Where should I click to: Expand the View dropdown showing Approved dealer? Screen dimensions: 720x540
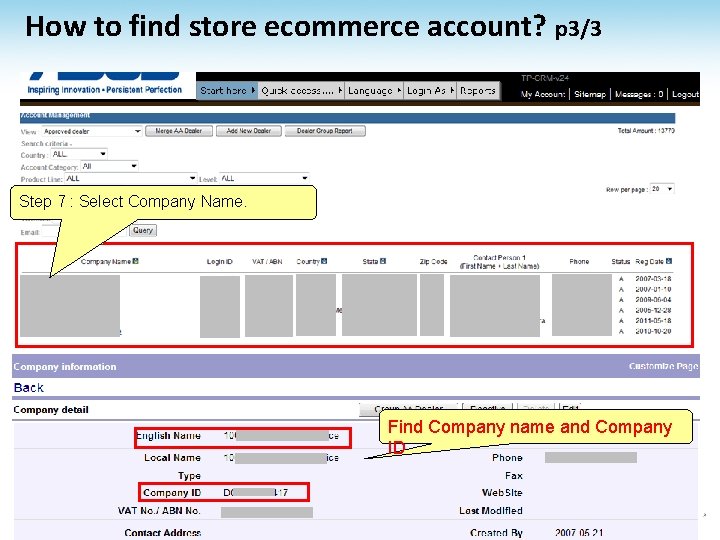[x=92, y=131]
